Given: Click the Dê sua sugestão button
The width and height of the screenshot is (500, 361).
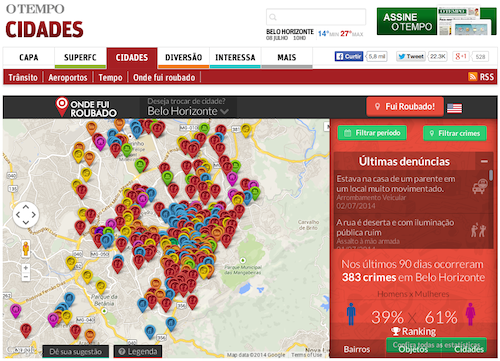Looking at the screenshot, I should pyautogui.click(x=76, y=351).
